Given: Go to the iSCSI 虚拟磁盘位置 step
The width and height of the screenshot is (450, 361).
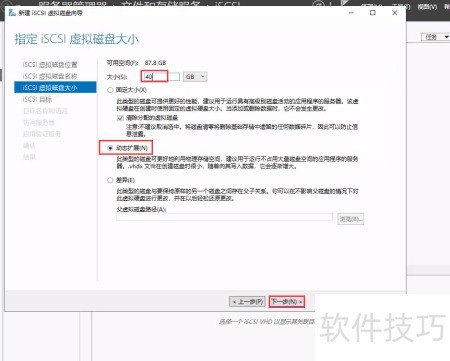Looking at the screenshot, I should [50, 65].
